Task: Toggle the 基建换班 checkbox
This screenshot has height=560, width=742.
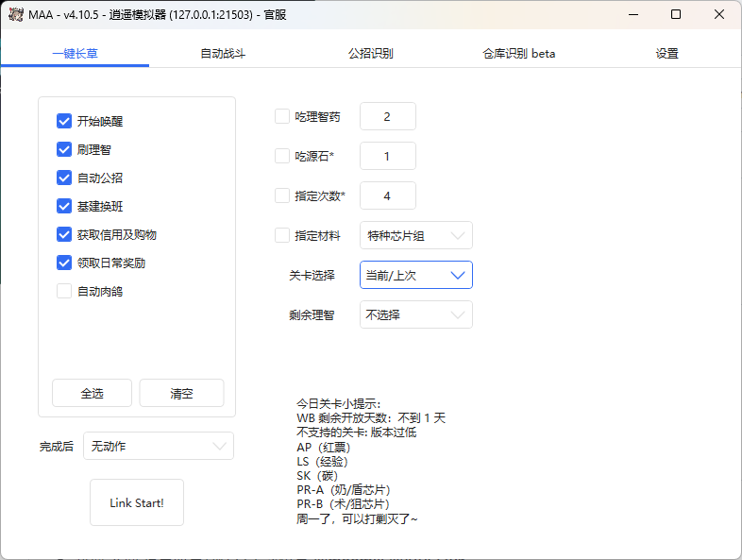Action: point(64,207)
